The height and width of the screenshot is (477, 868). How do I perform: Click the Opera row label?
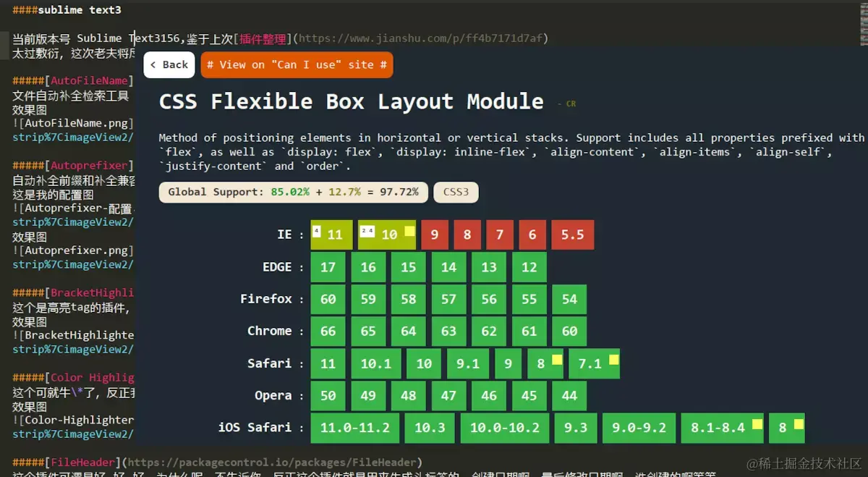point(272,395)
